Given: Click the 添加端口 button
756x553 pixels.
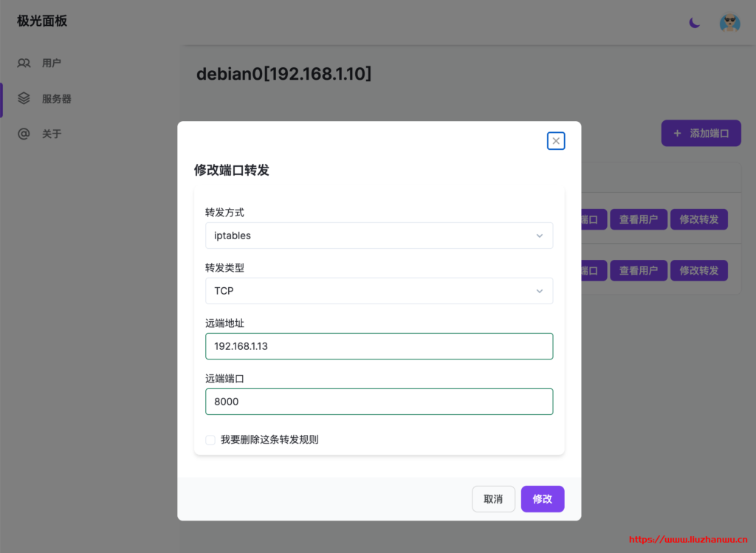Looking at the screenshot, I should [701, 133].
